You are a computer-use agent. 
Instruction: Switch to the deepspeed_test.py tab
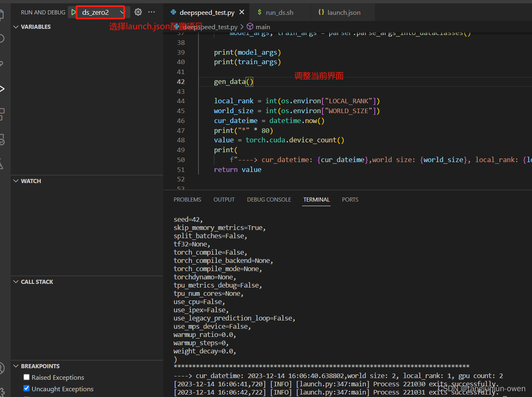207,12
